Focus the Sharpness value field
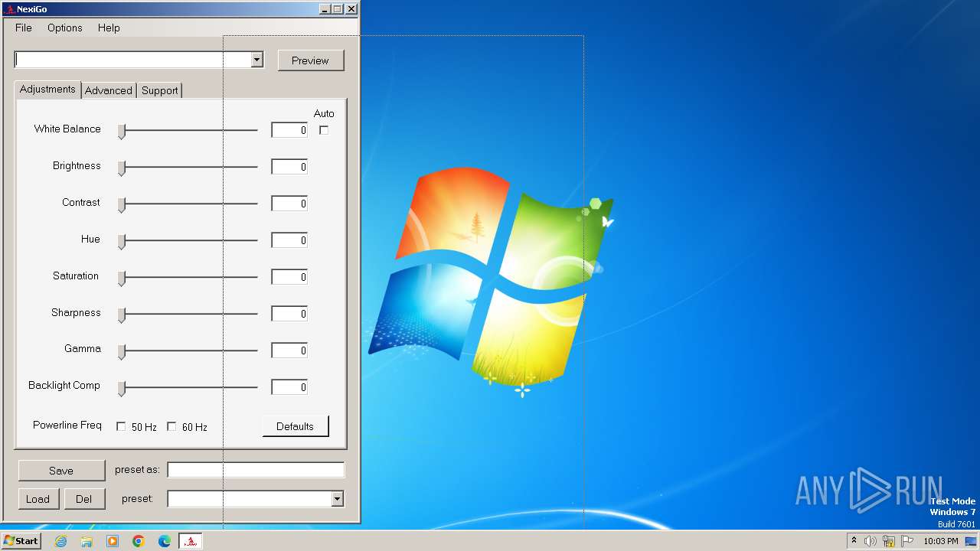980x551 pixels. point(289,314)
